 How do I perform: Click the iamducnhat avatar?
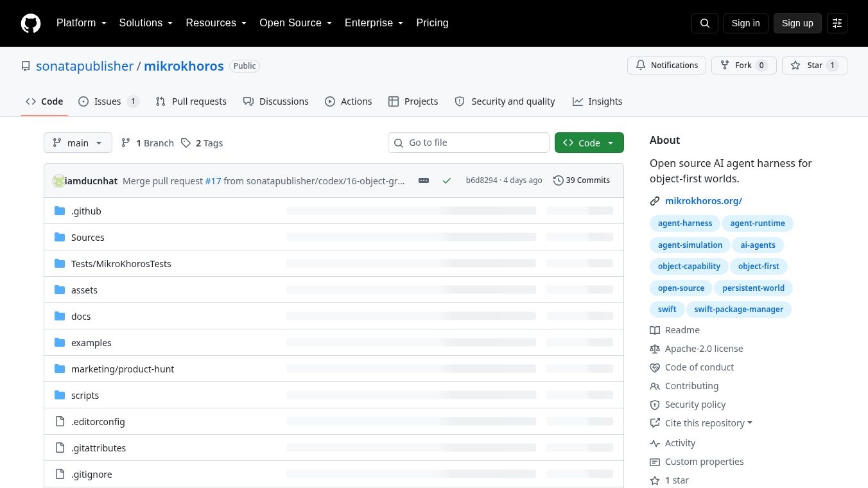pyautogui.click(x=58, y=181)
